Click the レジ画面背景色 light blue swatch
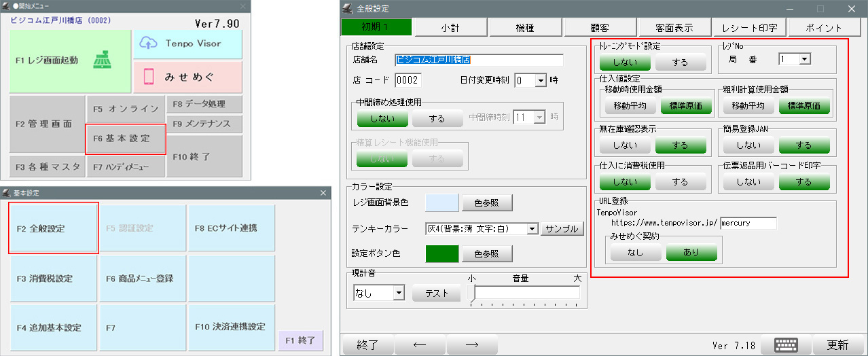868x356 pixels. (442, 202)
